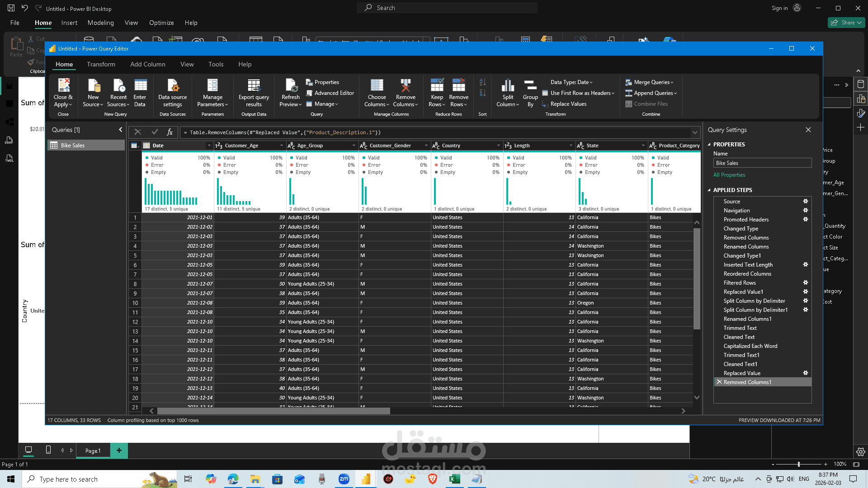Collapse the Queries pane
The height and width of the screenshot is (488, 868).
[x=121, y=130]
